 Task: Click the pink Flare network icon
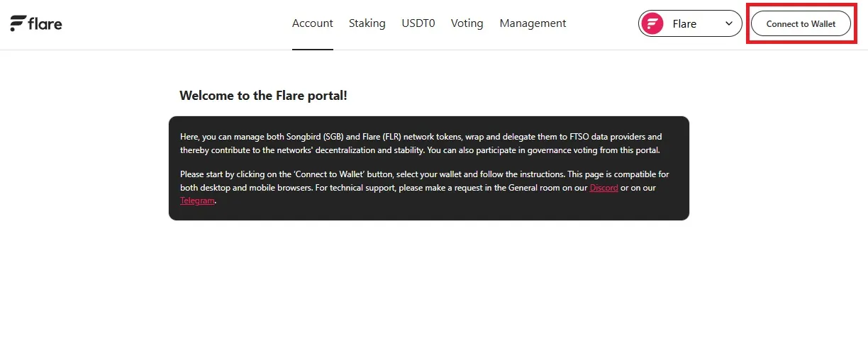[652, 23]
